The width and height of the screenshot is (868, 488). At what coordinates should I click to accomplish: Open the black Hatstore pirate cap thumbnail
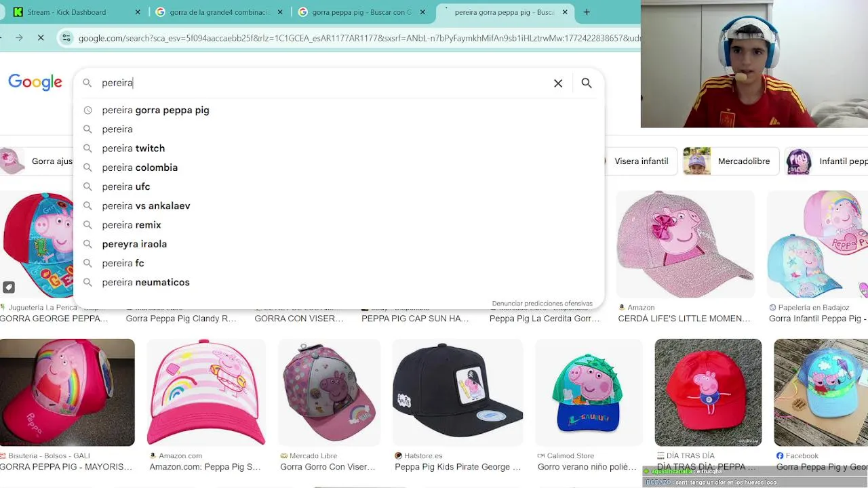tap(458, 392)
